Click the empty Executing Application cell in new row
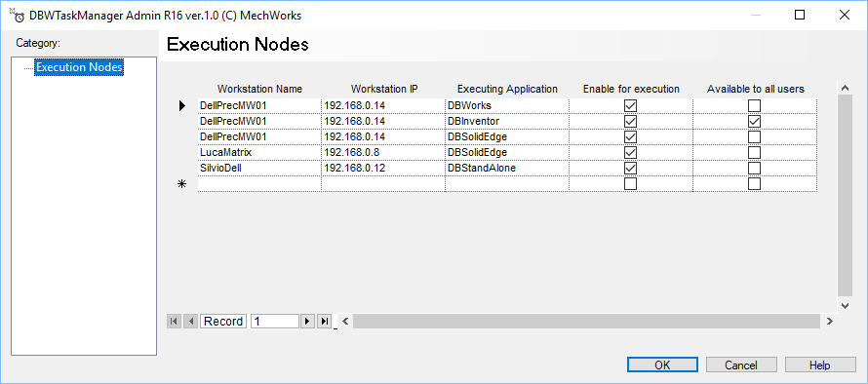This screenshot has width=868, height=384. pos(507,183)
